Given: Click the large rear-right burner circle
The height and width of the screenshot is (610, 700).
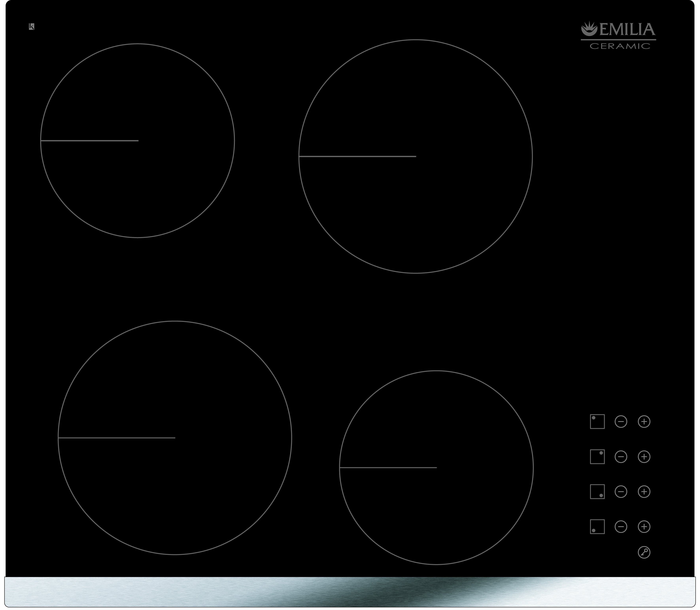Looking at the screenshot, I should tap(416, 157).
